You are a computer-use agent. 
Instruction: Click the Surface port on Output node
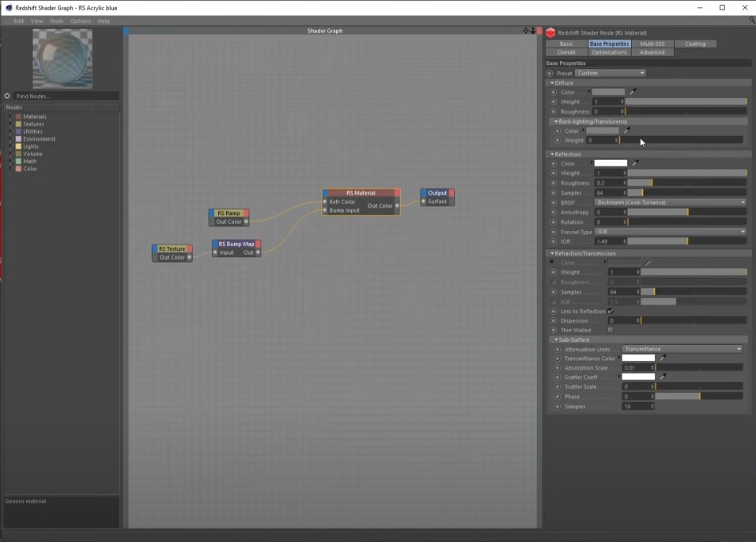[x=423, y=202]
